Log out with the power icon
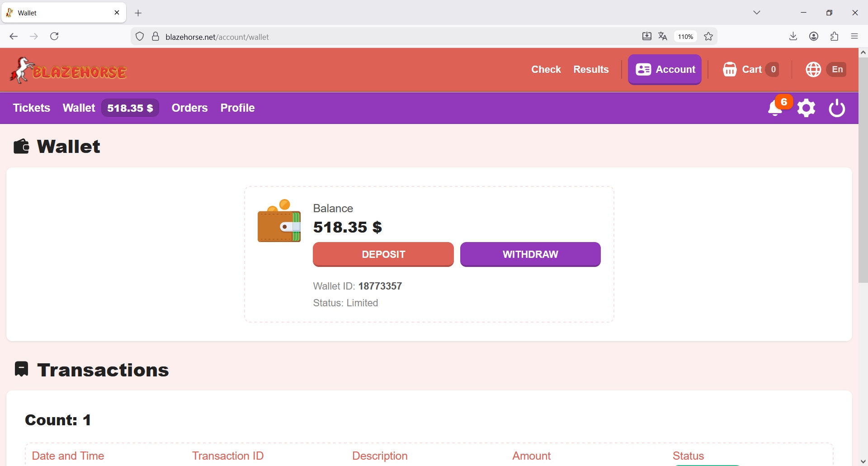Viewport: 868px width, 466px height. tap(838, 109)
